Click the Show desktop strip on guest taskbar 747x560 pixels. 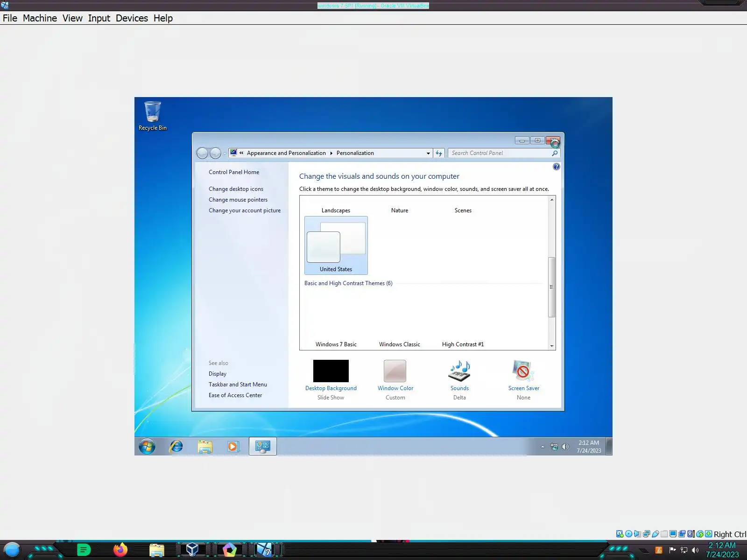pyautogui.click(x=609, y=447)
